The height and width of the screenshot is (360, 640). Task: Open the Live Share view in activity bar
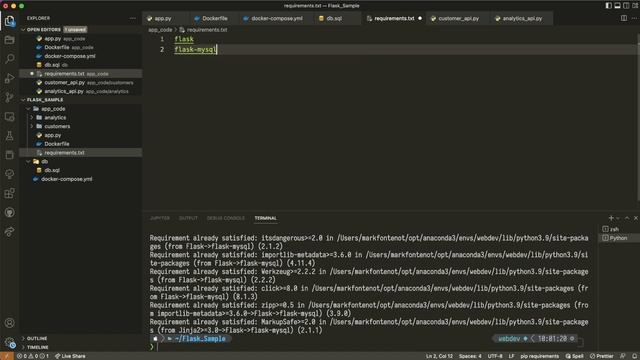9,232
